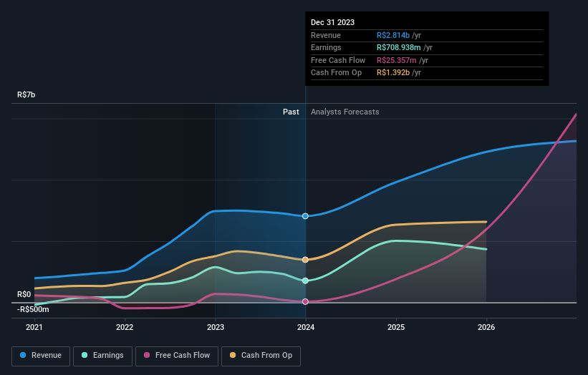The image size is (588, 375).
Task: Click the blue Revenue legend dot
Action: coord(23,355)
